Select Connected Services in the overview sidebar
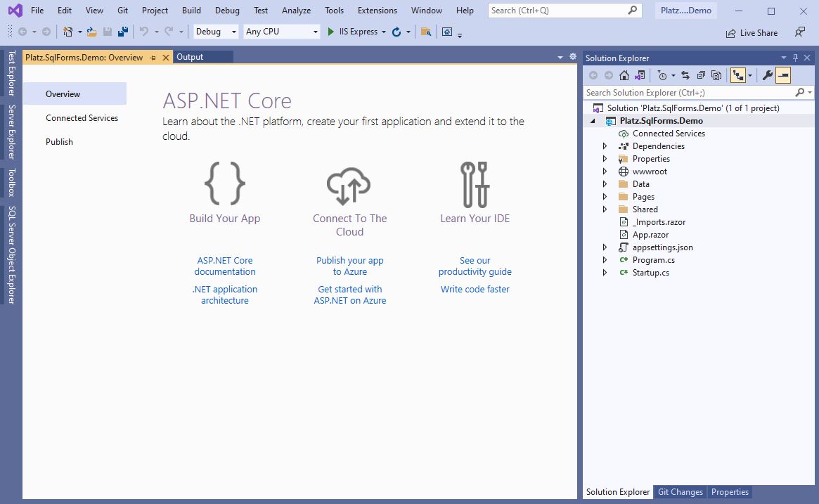 [x=82, y=118]
